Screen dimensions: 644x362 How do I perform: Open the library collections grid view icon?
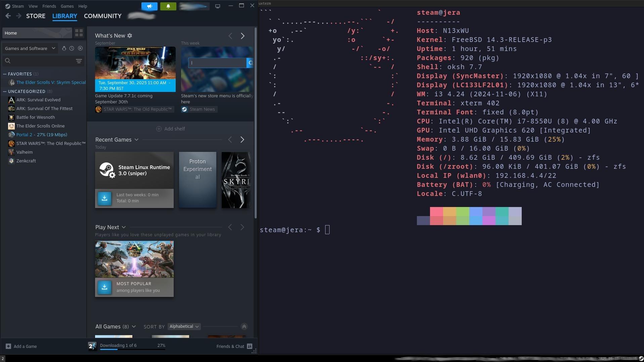point(79,33)
